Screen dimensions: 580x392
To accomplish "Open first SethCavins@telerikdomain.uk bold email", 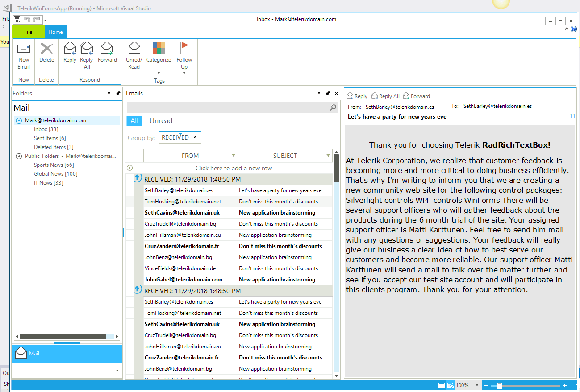I will click(182, 213).
